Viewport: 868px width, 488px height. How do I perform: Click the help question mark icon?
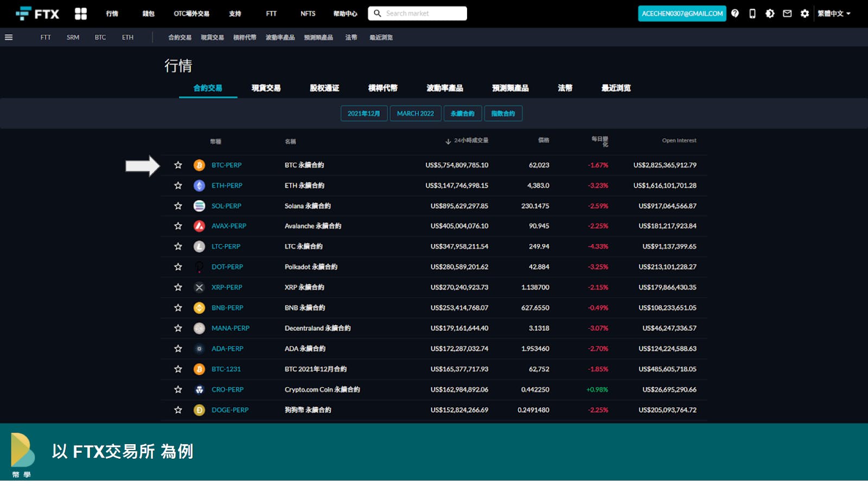pyautogui.click(x=735, y=14)
